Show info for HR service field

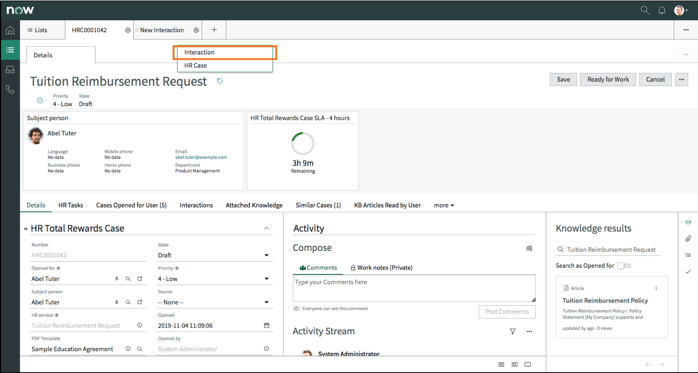[x=139, y=325]
